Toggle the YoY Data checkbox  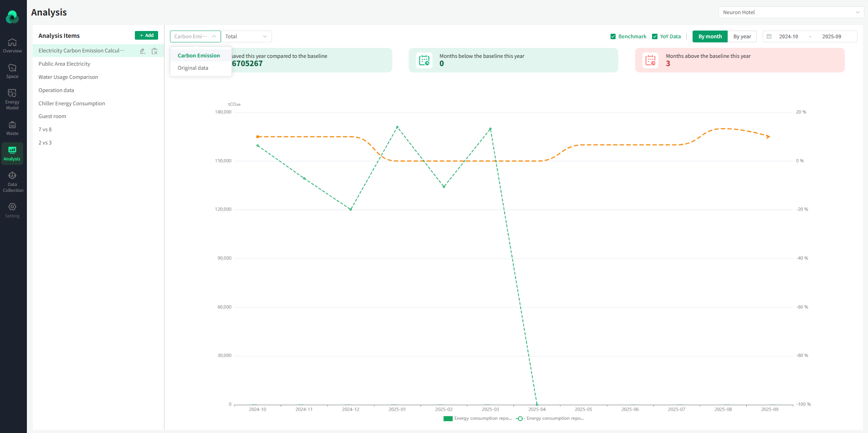click(655, 36)
